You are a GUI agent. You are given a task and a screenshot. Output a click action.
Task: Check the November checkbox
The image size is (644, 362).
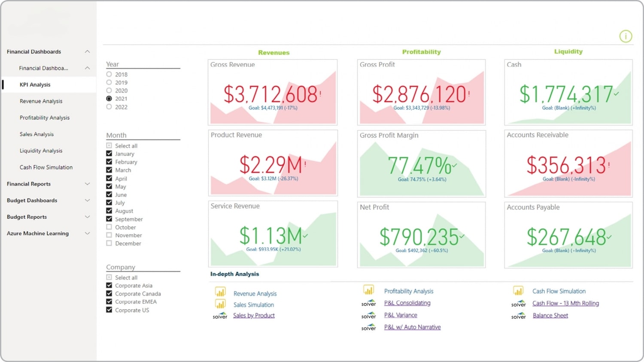point(109,235)
